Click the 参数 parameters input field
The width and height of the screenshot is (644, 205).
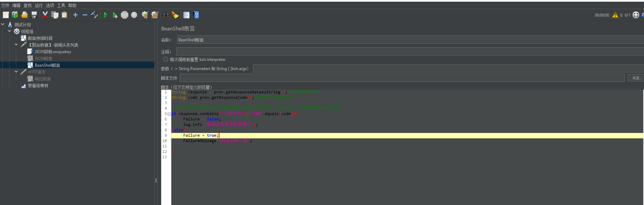[x=448, y=69]
